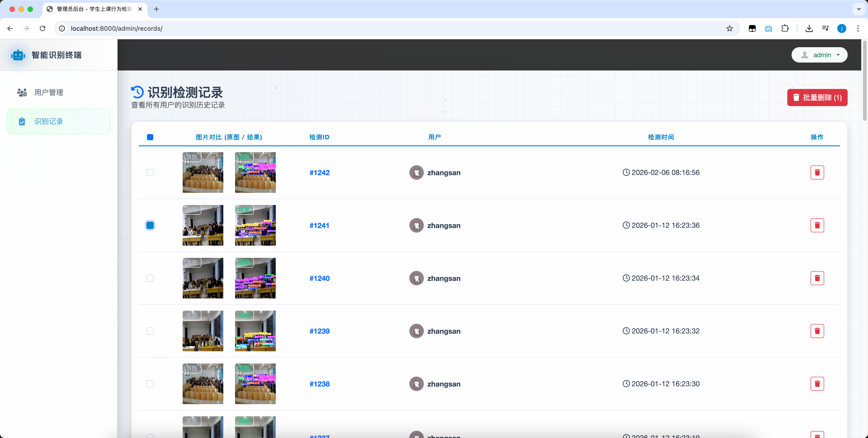Bookmark page with star icon
Screen dimensions: 868x438
coord(729,29)
